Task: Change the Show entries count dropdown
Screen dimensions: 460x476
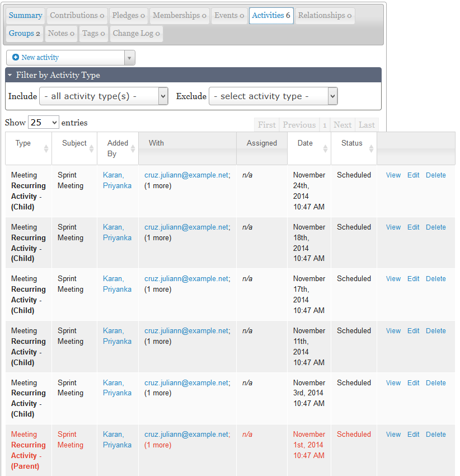Action: click(44, 122)
